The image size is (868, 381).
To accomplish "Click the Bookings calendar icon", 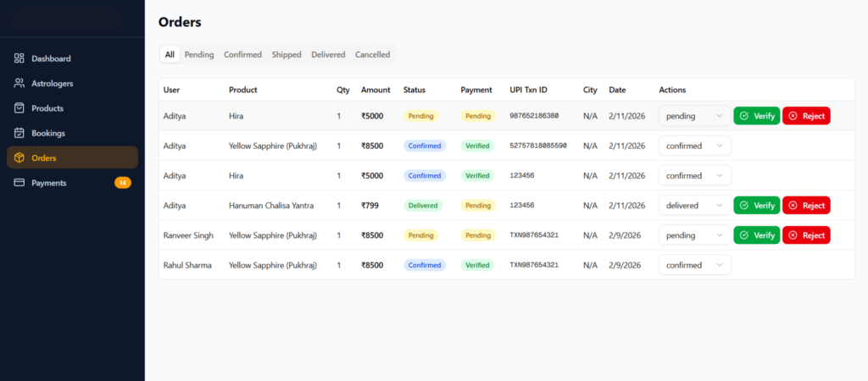I will pyautogui.click(x=19, y=133).
